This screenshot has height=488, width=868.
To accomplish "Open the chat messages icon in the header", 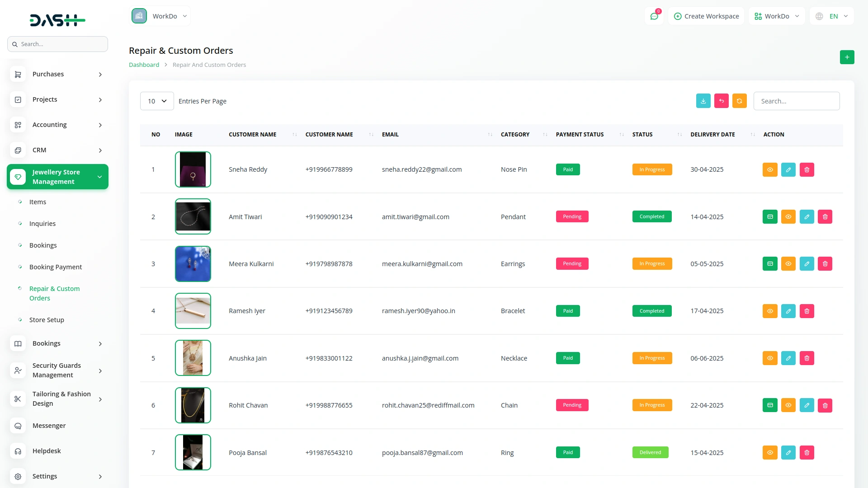I will coord(654,16).
